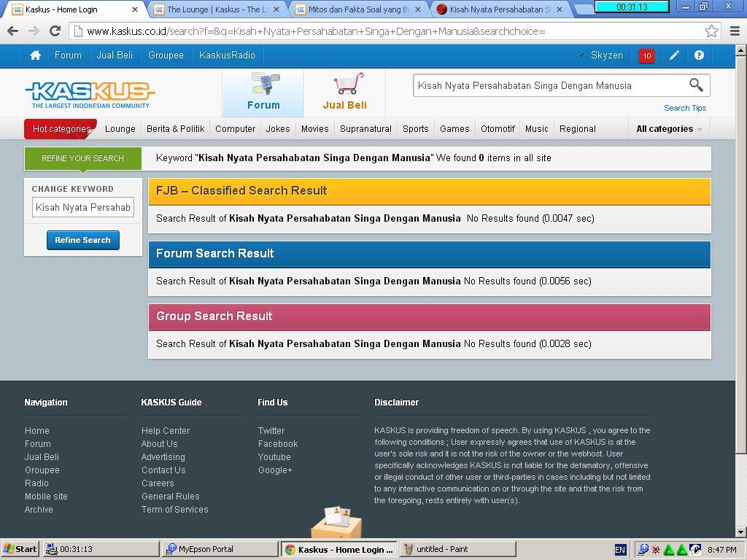
Task: Switch to 'Mitos dan Fakta Soal' tab
Action: tap(359, 9)
